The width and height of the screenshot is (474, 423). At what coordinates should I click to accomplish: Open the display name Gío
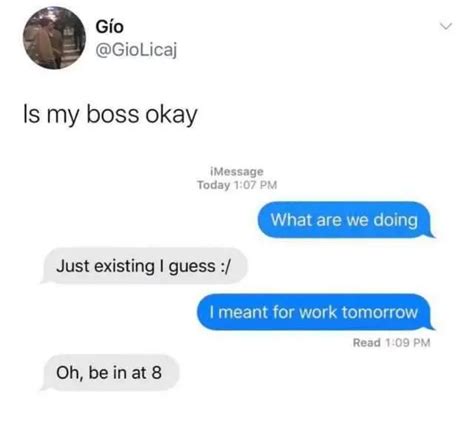pyautogui.click(x=110, y=27)
